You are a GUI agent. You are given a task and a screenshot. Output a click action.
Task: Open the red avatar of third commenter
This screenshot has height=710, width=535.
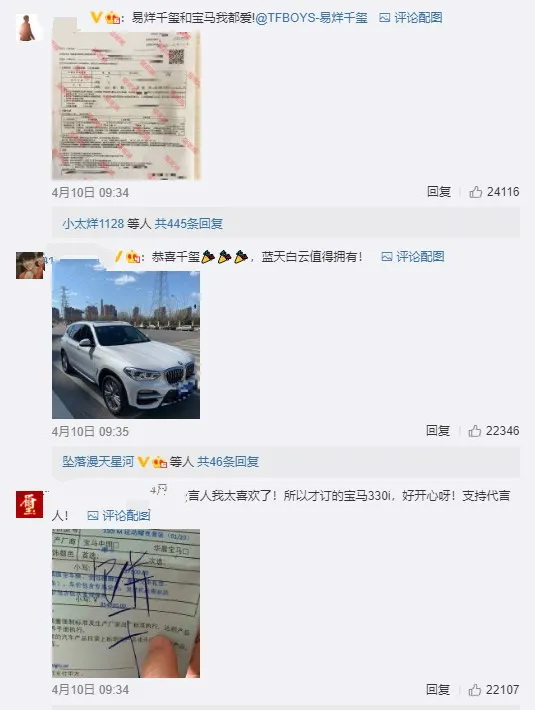(29, 504)
